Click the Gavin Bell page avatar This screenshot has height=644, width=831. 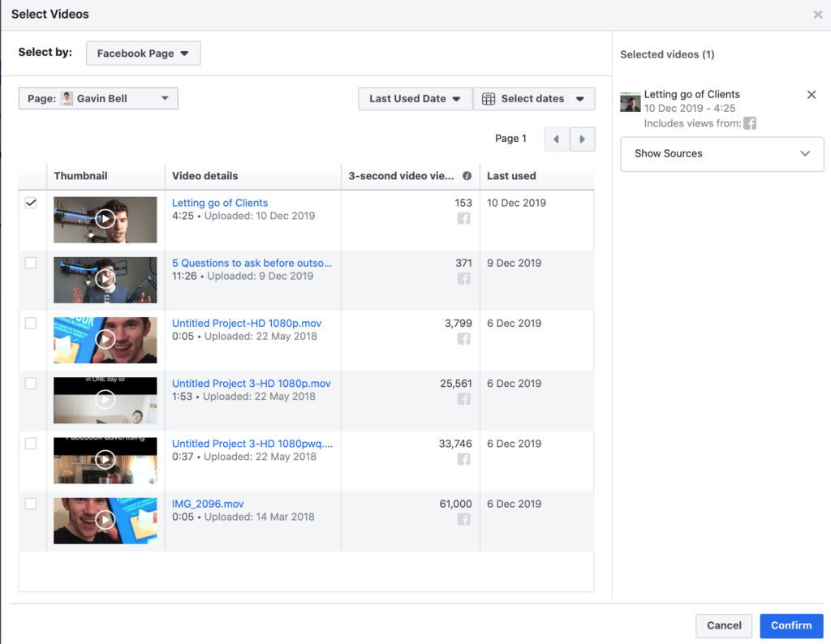[68, 98]
